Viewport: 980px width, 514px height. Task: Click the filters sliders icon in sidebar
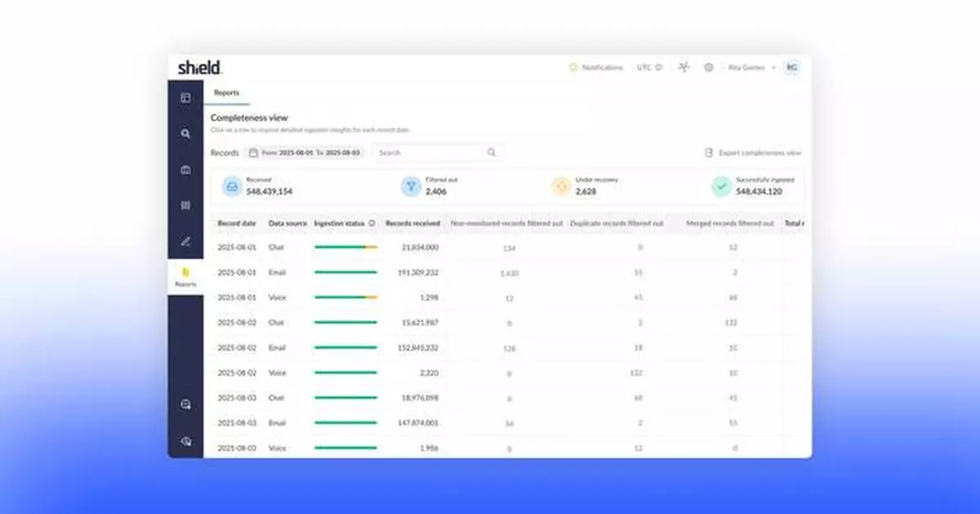click(185, 204)
